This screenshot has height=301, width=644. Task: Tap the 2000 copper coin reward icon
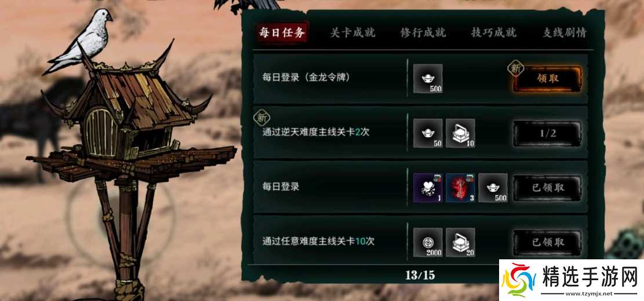(428, 243)
